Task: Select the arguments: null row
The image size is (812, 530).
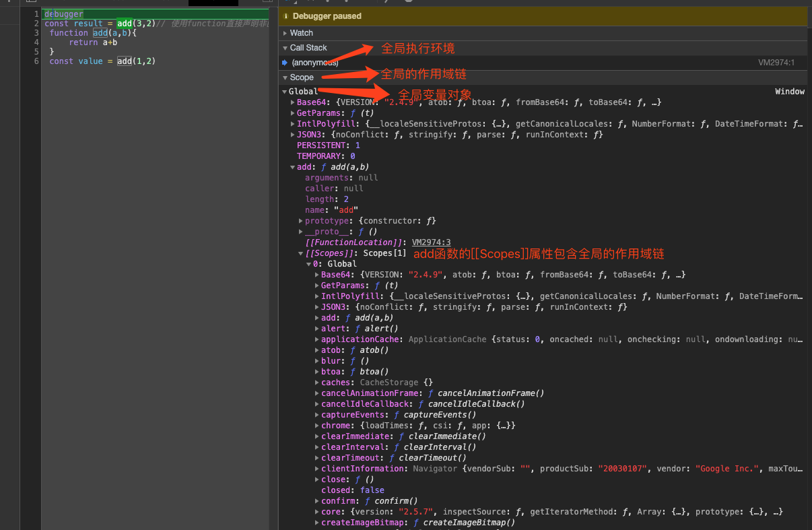Action: 341,178
